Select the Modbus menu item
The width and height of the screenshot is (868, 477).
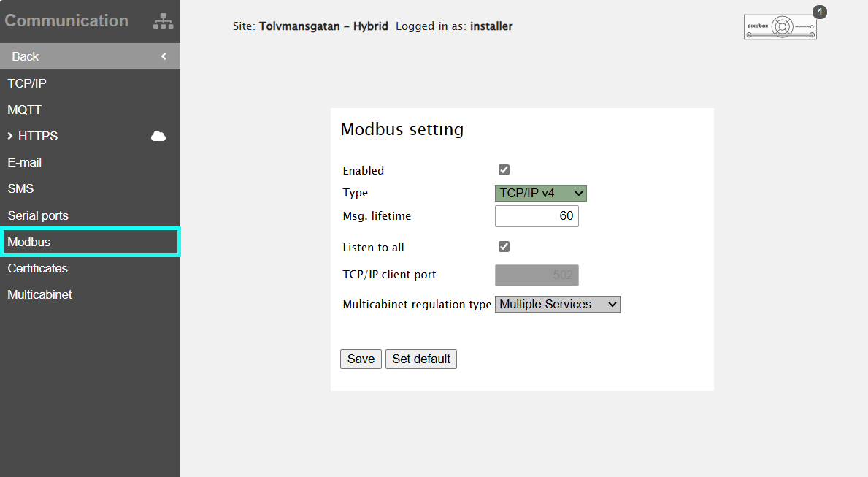[x=91, y=242]
